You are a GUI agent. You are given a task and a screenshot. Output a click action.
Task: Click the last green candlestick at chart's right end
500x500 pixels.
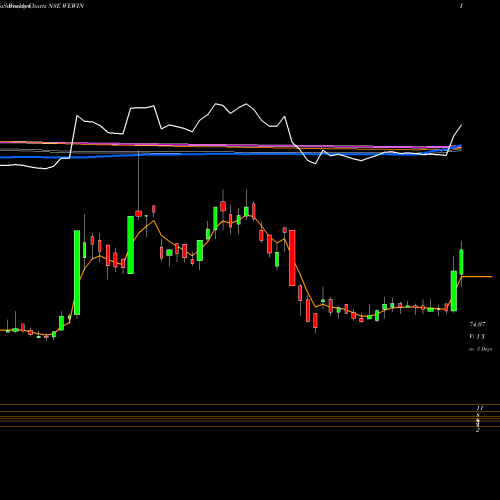click(x=462, y=262)
